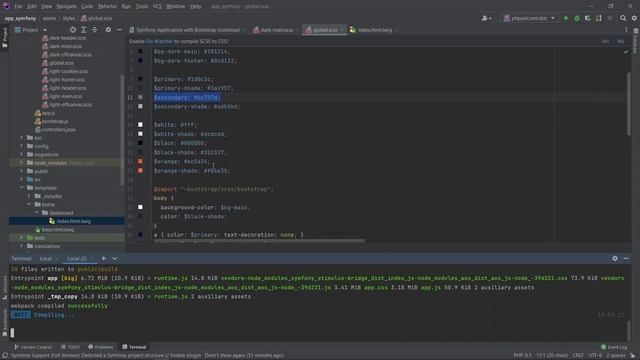Open Project panel options gear
640x360 pixels.
point(108,30)
